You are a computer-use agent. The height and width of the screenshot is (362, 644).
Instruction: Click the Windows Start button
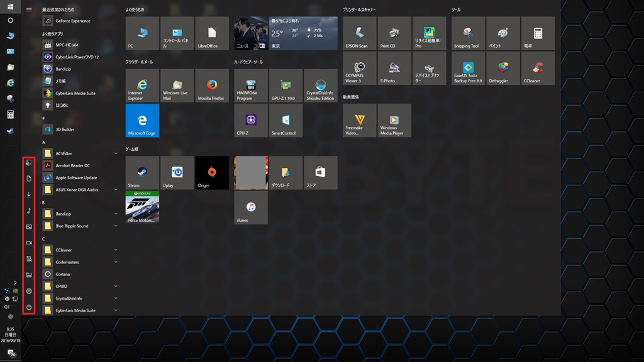click(10, 7)
